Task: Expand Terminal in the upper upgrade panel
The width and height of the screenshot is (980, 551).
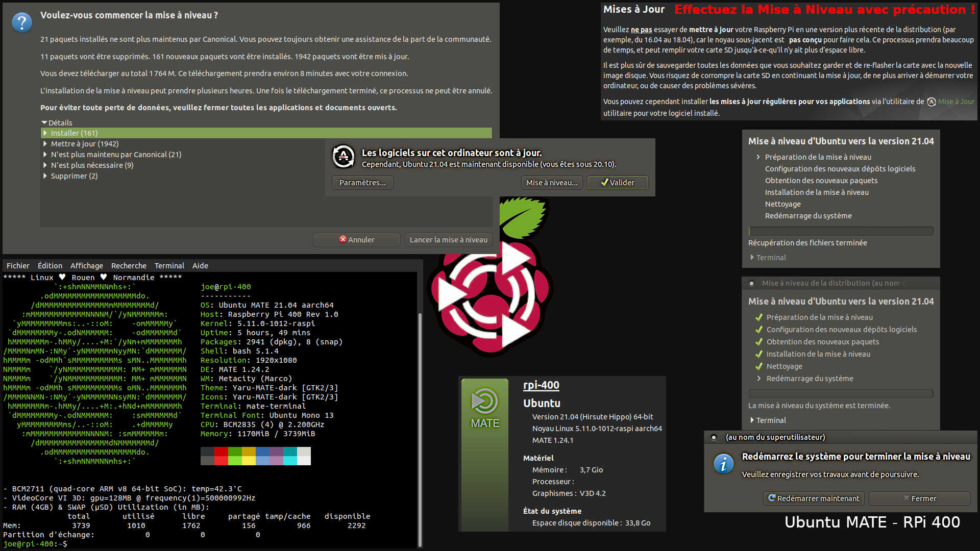Action: (x=752, y=258)
